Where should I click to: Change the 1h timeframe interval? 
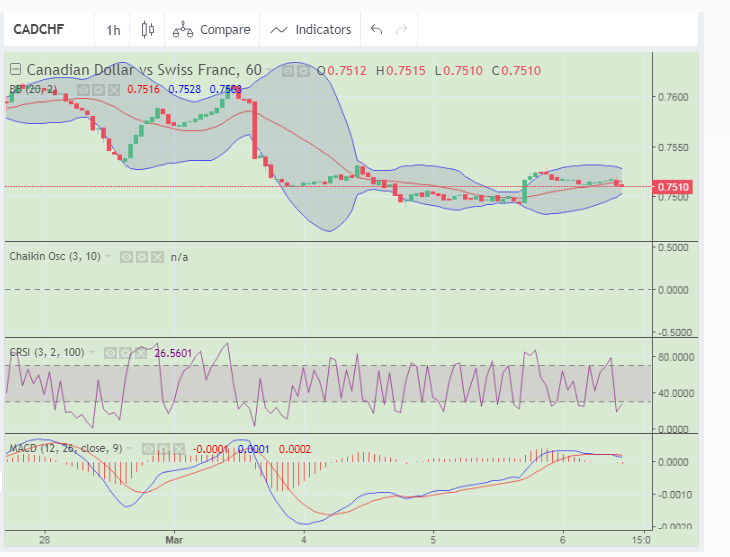click(113, 29)
